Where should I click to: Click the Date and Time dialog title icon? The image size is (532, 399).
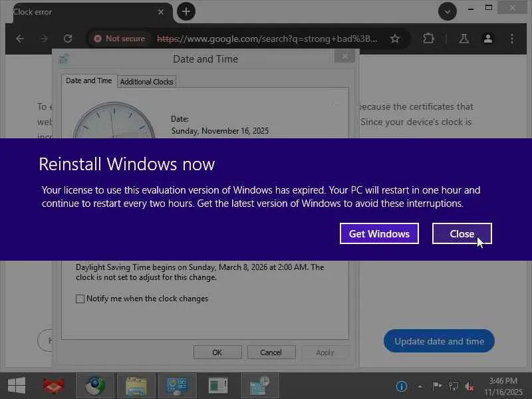click(x=63, y=59)
